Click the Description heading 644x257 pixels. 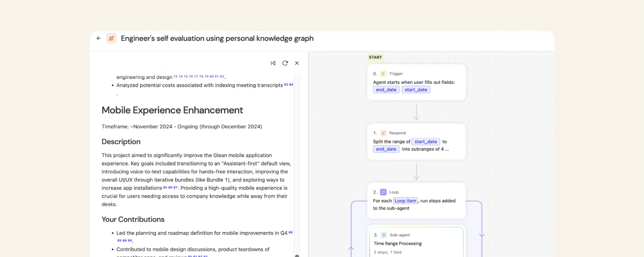[121, 142]
